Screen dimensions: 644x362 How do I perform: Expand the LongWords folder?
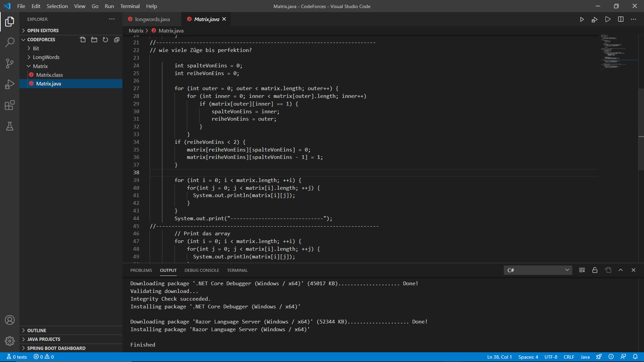pos(46,57)
